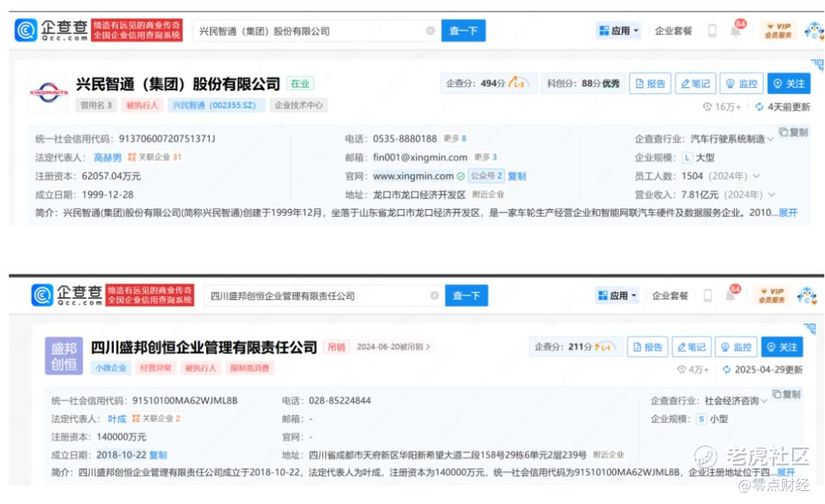Click the 16万+ view count
The height and width of the screenshot is (504, 825).
(x=722, y=107)
